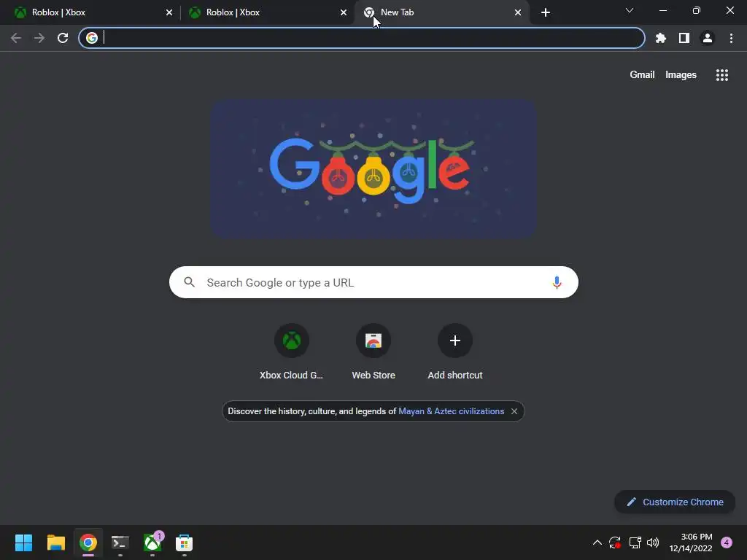The height and width of the screenshot is (560, 747).
Task: Click the Customize Chrome button
Action: pos(675,502)
